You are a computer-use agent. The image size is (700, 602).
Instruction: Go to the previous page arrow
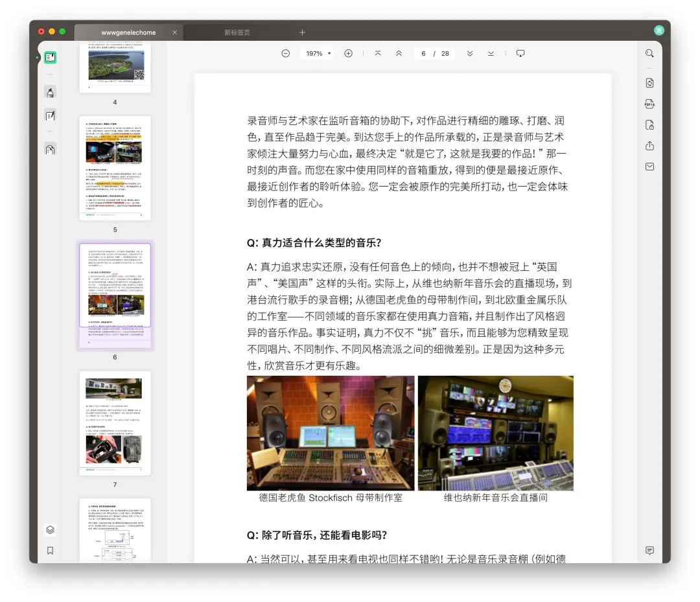pyautogui.click(x=399, y=53)
